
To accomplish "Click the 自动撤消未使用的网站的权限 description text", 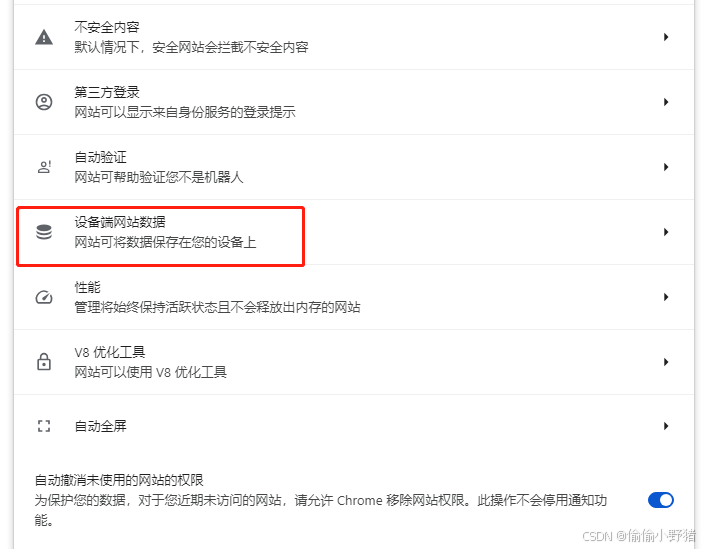I will 321,510.
